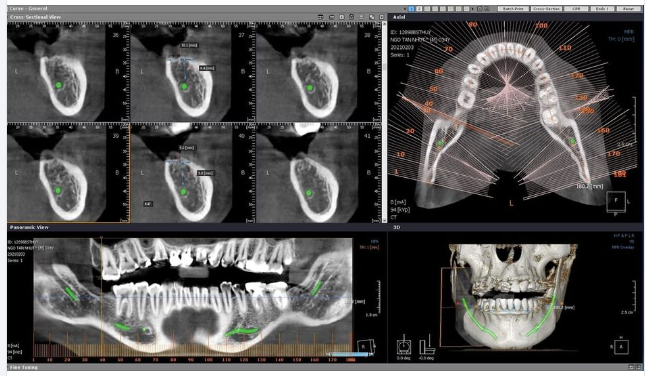Screen dimensions: 645x376
Task: Click the rightmost icon in bottom-right status bar
Action: [639, 367]
